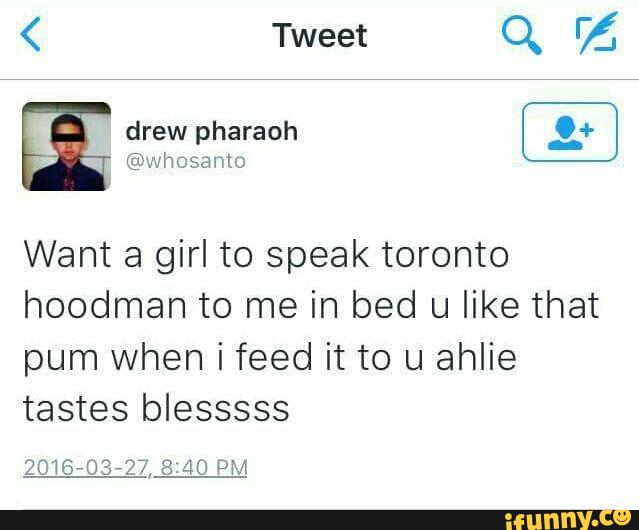Click the word blesssss in the tweet
The width and height of the screenshot is (639, 530).
coord(215,408)
